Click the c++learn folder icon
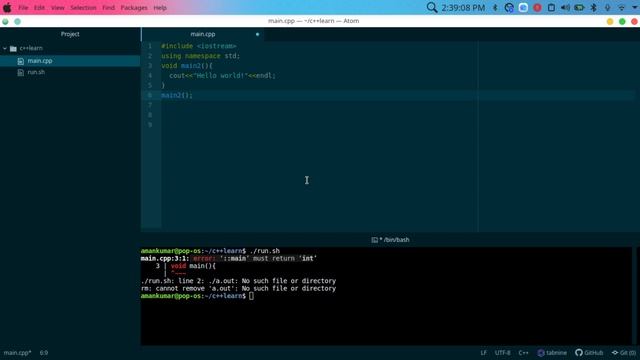Image resolution: width=640 pixels, height=360 pixels. click(x=13, y=49)
